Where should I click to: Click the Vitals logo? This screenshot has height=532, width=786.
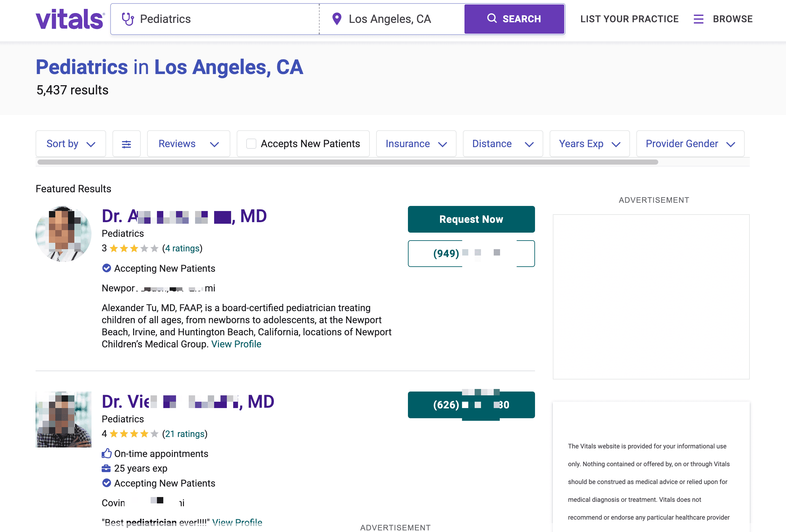pos(70,19)
